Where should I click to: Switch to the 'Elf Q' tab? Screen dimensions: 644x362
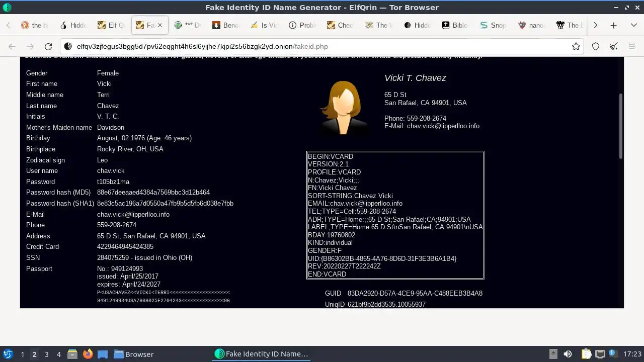coord(111,25)
